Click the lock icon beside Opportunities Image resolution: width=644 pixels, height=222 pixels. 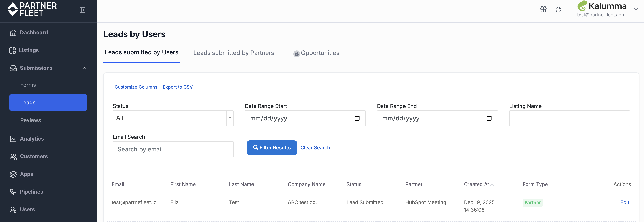297,54
